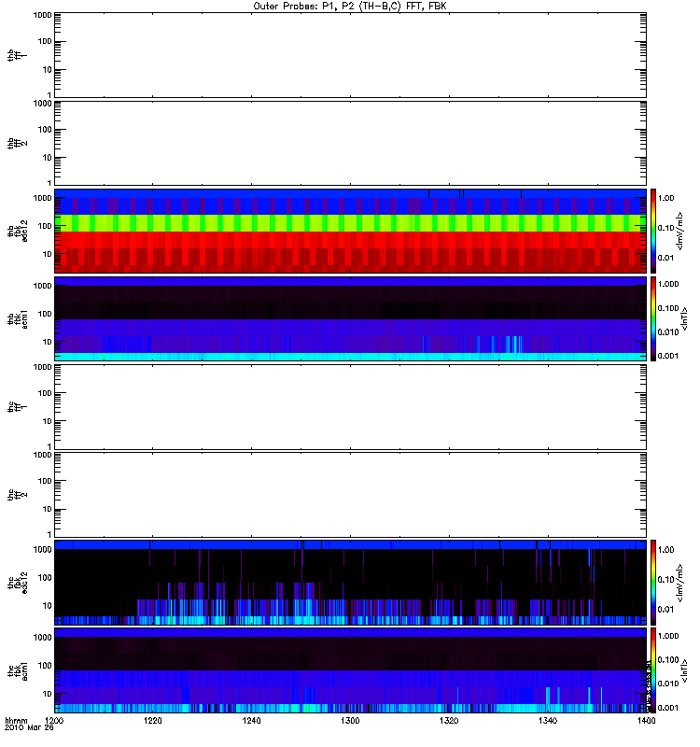Image resolution: width=700 pixels, height=747 pixels.
Task: Click the thc fbk edc12 spectrogram panel
Action: 351,583
